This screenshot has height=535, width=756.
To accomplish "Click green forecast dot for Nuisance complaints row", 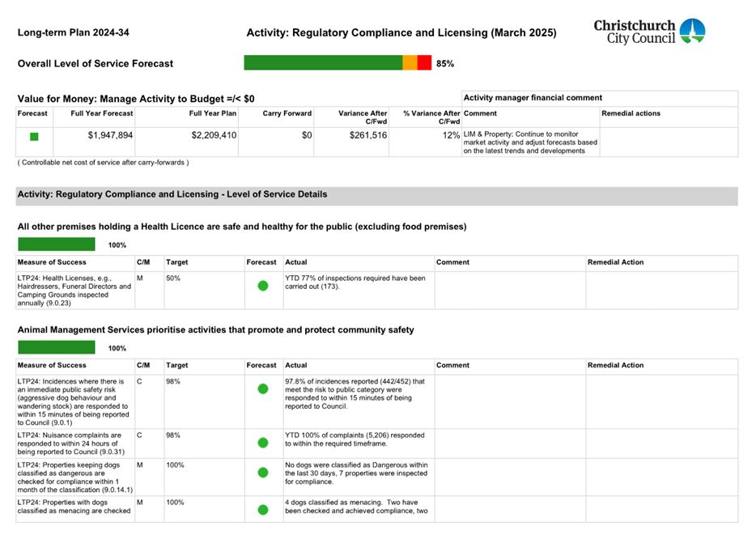I will click(x=263, y=443).
